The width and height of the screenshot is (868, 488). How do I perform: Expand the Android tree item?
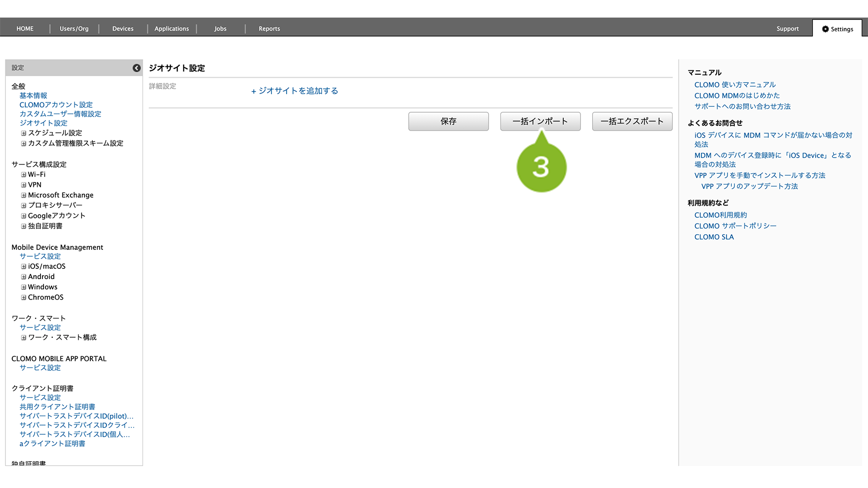23,277
